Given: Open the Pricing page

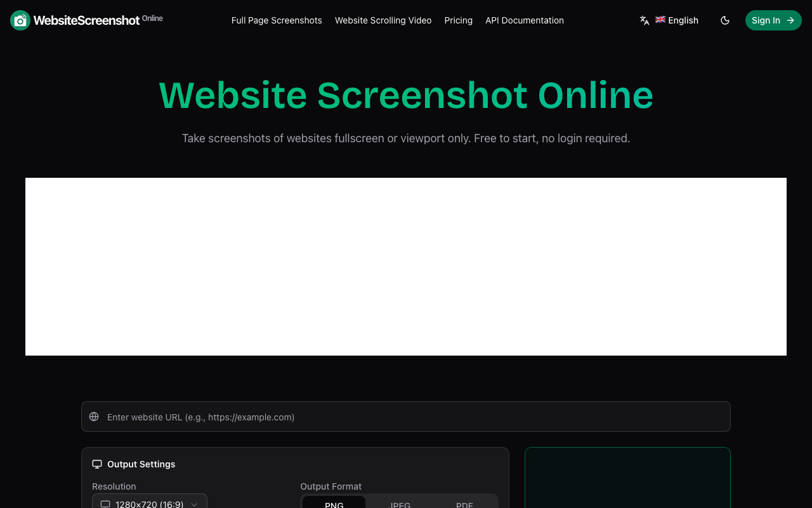Looking at the screenshot, I should [458, 20].
